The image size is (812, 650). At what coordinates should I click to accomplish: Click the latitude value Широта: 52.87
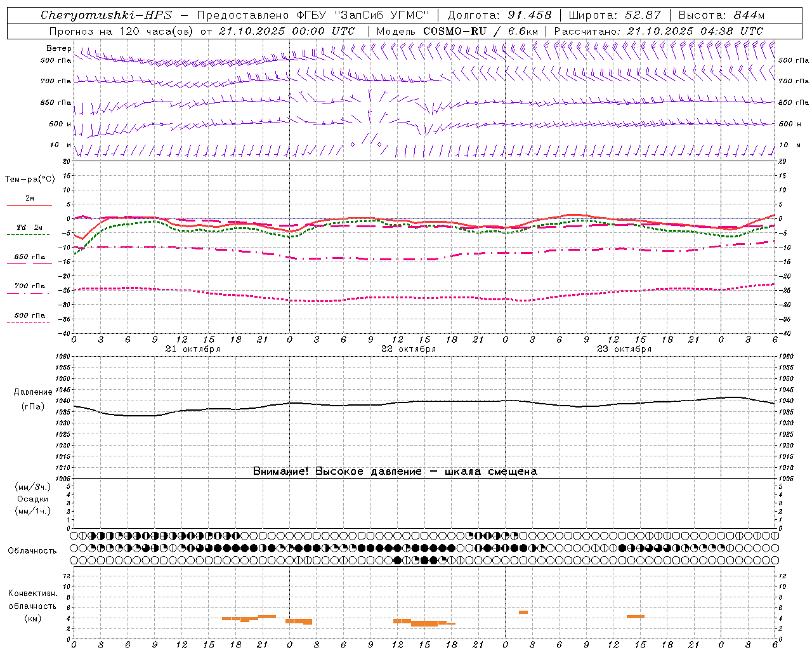coord(615,15)
